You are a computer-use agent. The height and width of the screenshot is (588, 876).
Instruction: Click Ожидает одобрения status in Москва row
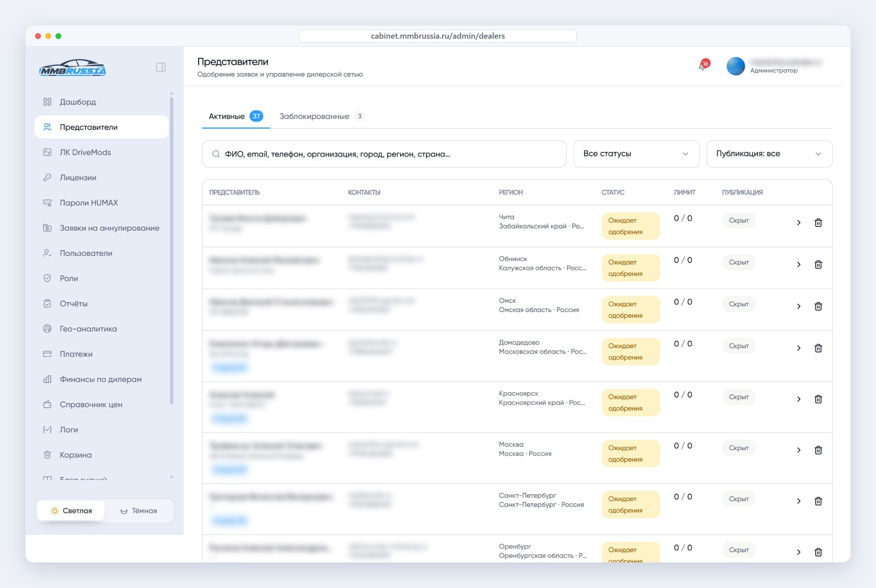coord(631,453)
